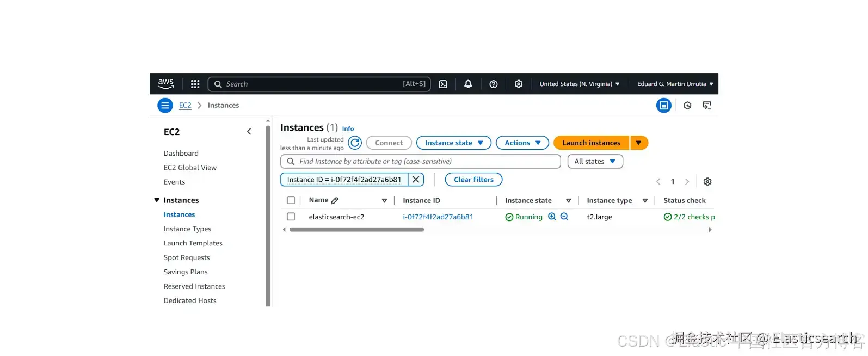Click the Clear filters button

[x=473, y=180]
